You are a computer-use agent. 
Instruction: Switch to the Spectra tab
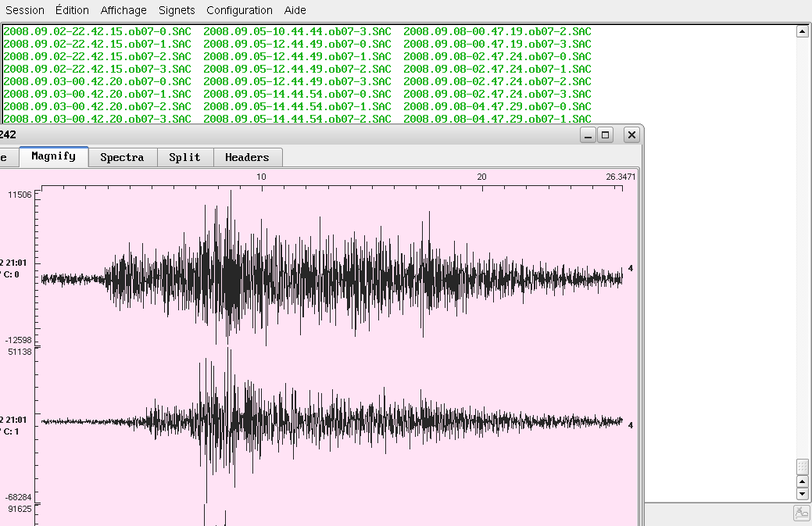pos(122,157)
